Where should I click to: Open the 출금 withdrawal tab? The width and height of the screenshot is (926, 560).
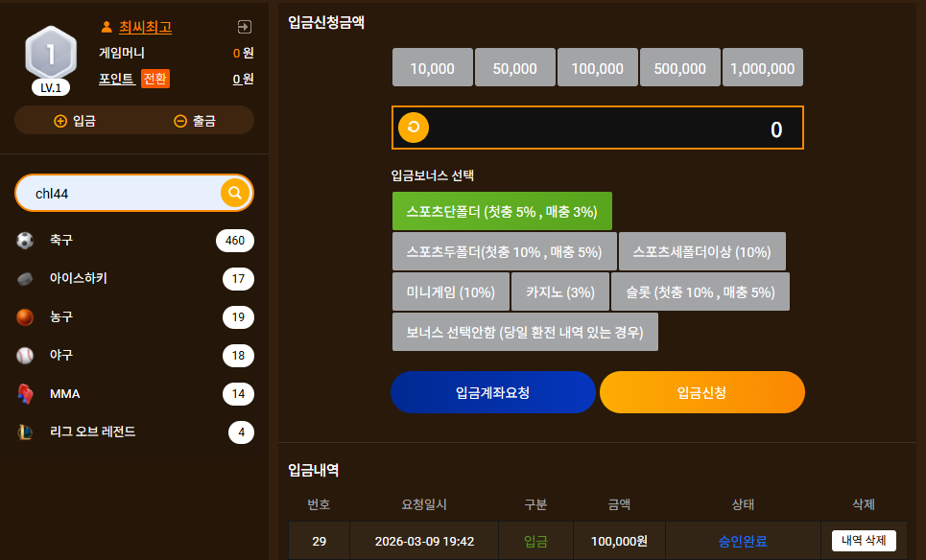click(195, 121)
